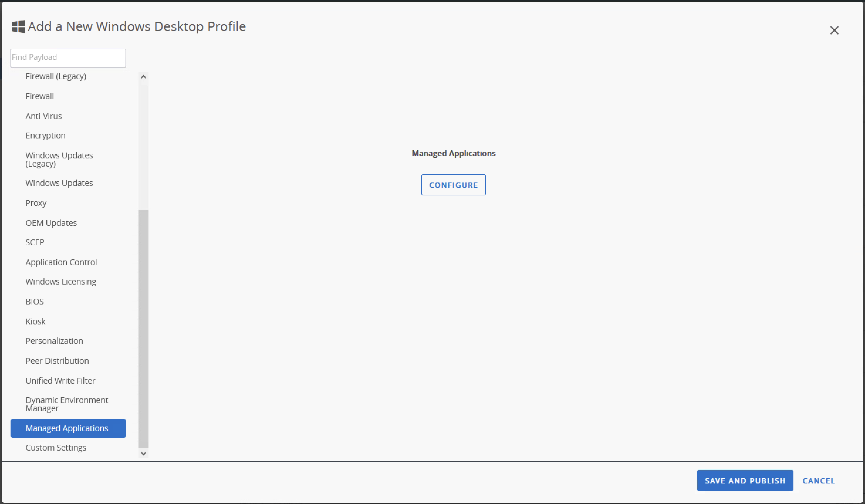Select the SCEP payload
The height and width of the screenshot is (504, 865).
pos(35,242)
